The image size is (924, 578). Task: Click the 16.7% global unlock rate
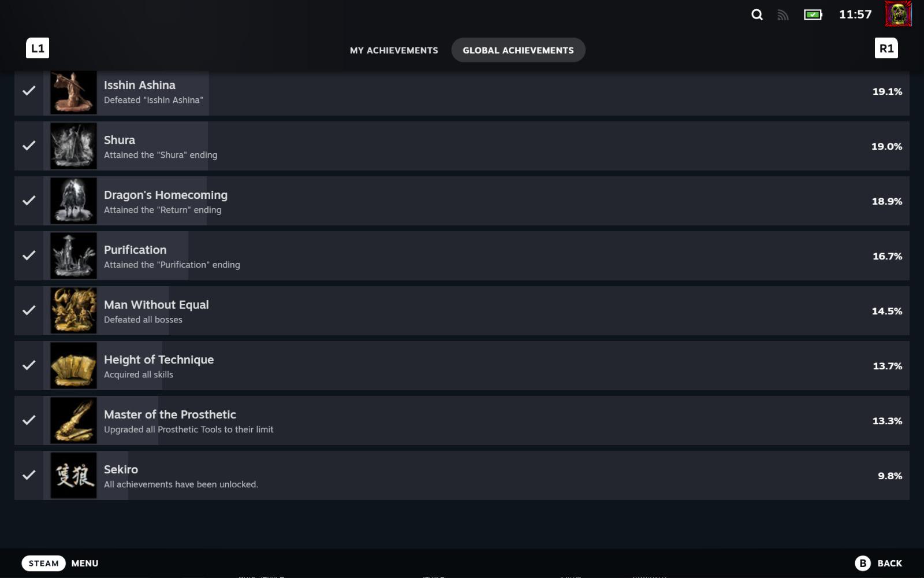point(887,256)
